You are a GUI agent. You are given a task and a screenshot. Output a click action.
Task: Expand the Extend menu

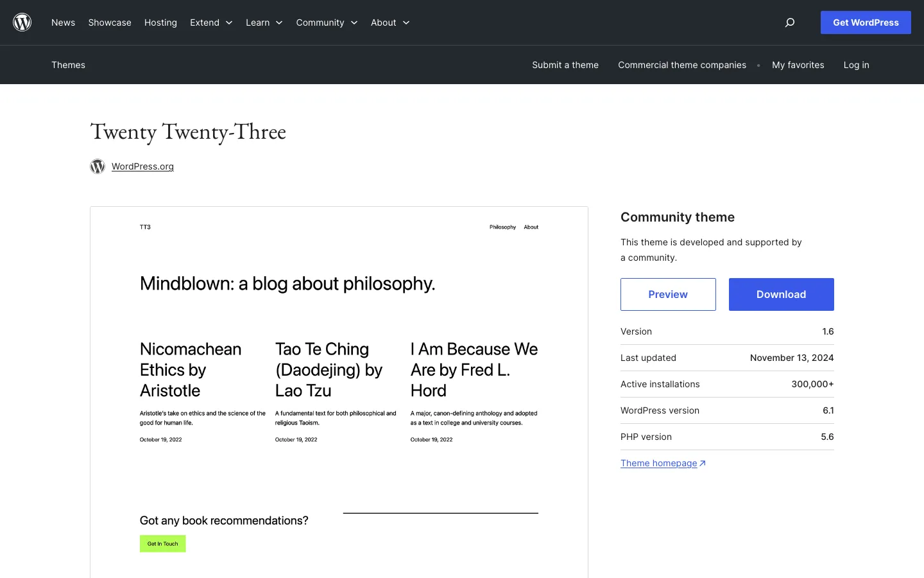[211, 22]
